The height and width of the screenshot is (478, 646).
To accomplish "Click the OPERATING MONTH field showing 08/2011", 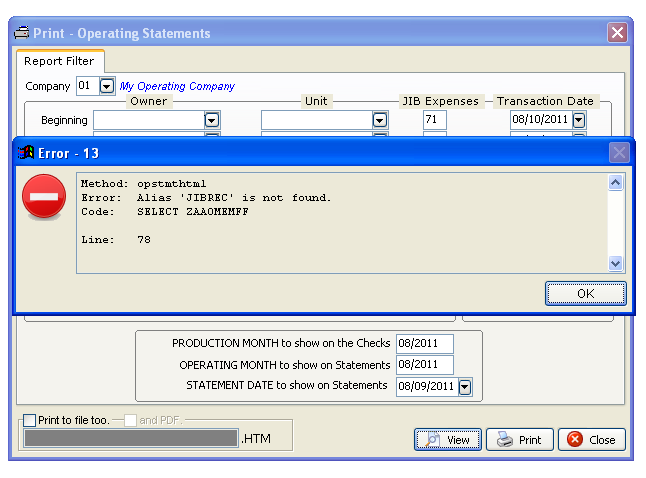I will 425,365.
